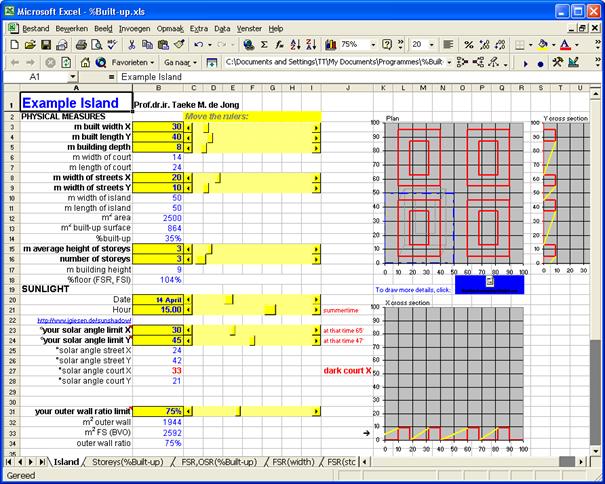
Task: Expand the Font Color dropdown arrow
Action: pos(576,45)
